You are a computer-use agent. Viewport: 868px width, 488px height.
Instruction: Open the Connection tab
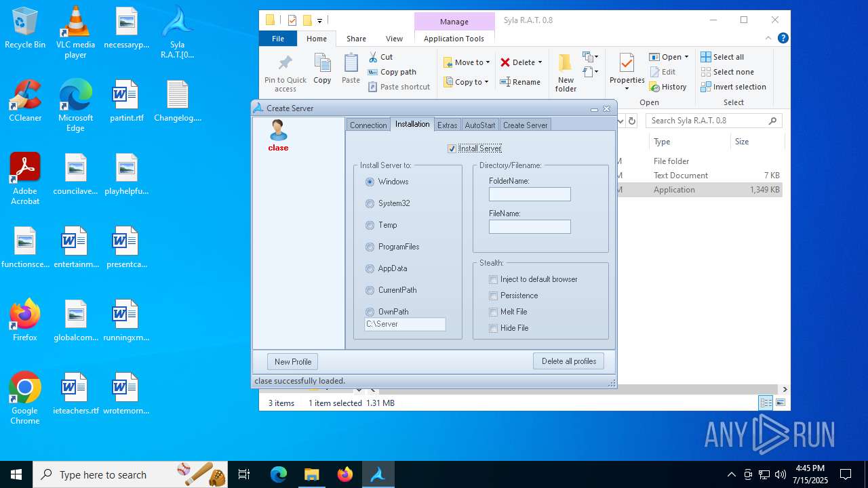pos(368,125)
